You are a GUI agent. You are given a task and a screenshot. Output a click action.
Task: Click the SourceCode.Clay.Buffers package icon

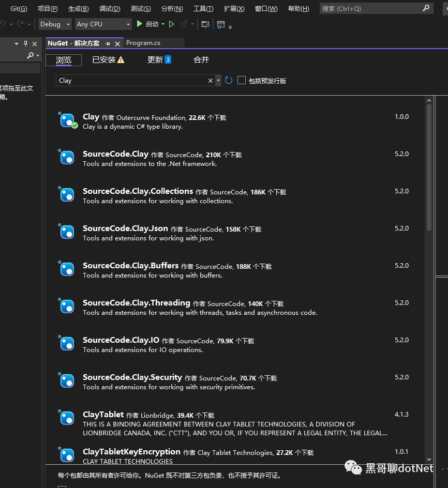click(66, 269)
